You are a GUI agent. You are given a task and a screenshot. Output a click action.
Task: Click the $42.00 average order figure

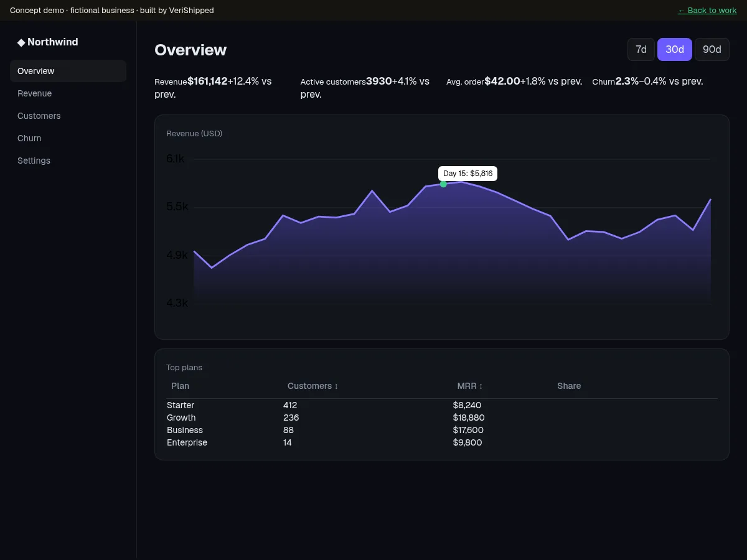point(502,81)
